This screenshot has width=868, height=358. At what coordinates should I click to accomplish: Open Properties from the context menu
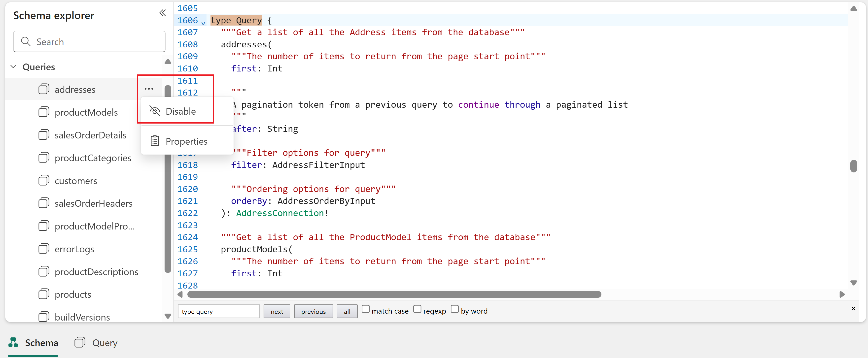pos(186,141)
